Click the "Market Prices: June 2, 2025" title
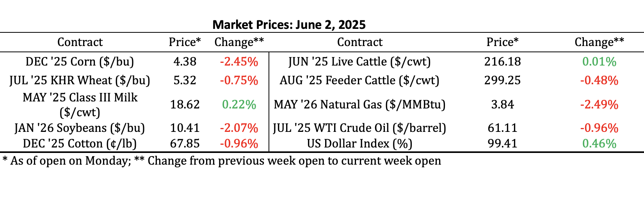This screenshot has width=644, height=206. (289, 25)
